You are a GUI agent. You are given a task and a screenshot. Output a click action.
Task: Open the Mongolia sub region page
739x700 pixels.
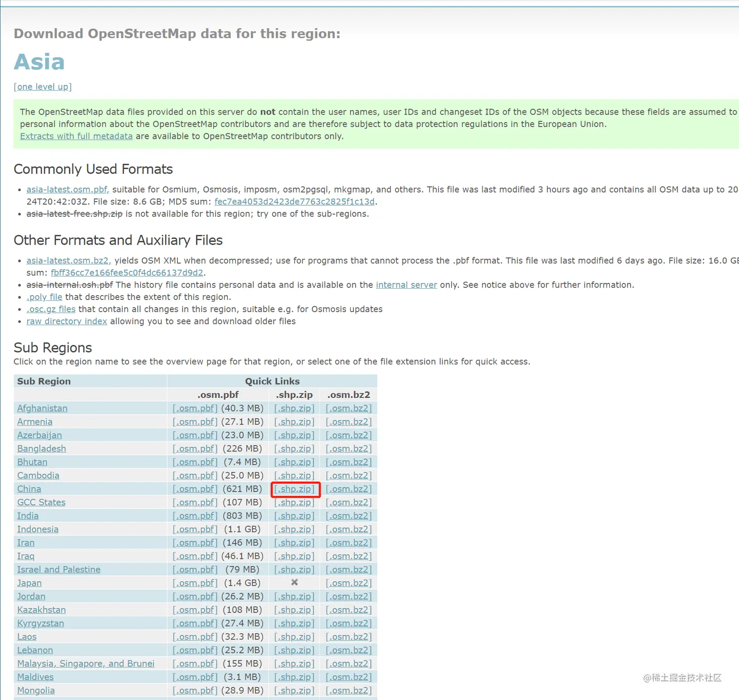36,690
